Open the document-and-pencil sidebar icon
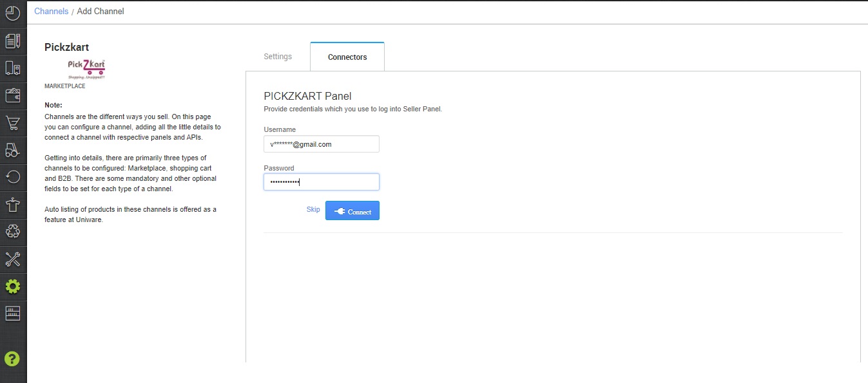 coord(13,41)
